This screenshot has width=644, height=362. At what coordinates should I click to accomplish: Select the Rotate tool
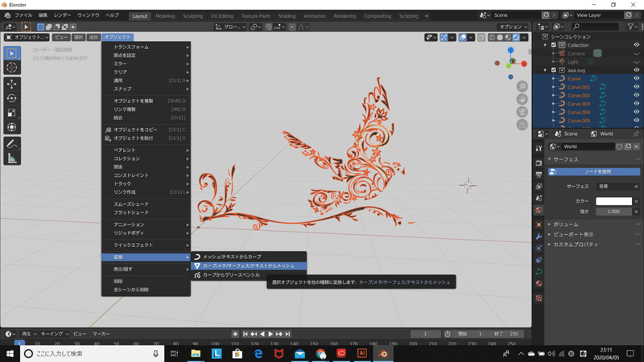tap(11, 98)
